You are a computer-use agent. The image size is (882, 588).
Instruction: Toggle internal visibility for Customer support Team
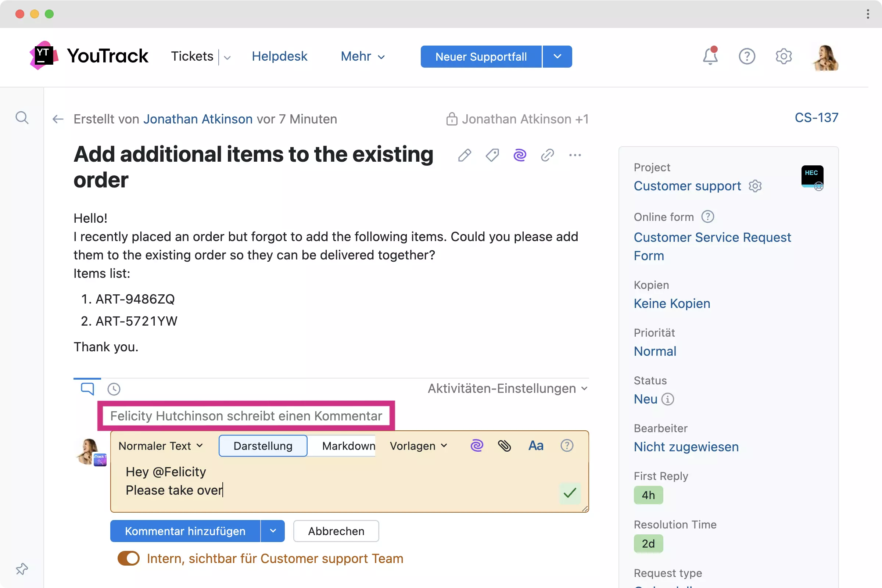[x=129, y=558]
